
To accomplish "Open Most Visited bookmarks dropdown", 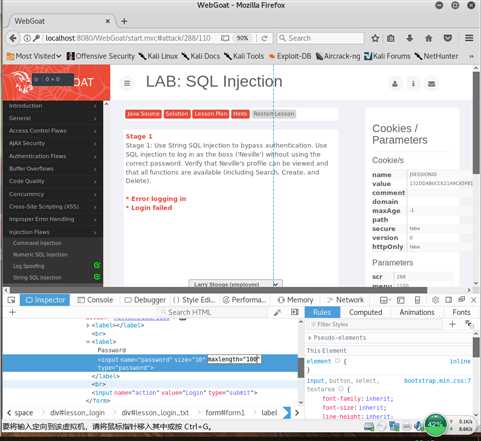I will click(x=34, y=56).
